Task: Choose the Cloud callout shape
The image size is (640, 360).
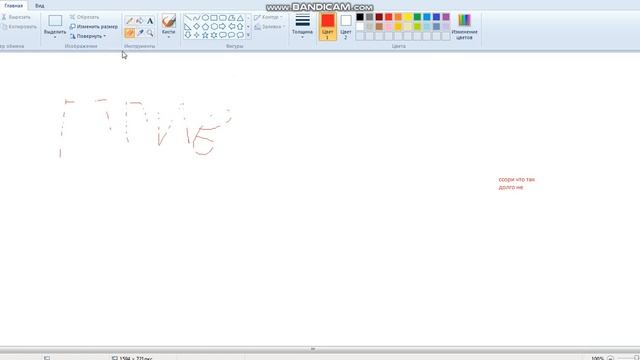Action: pos(240,35)
